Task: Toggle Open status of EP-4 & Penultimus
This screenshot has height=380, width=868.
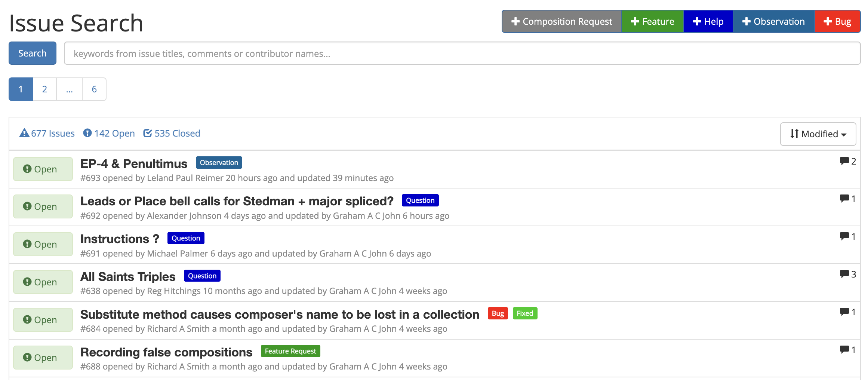Action: click(x=43, y=169)
